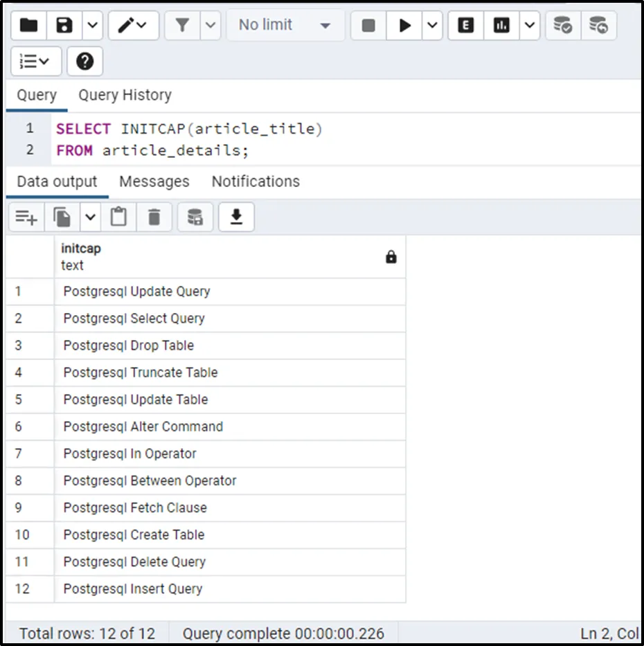Image resolution: width=644 pixels, height=646 pixels.
Task: Click the Edit pencil icon
Action: [132, 26]
